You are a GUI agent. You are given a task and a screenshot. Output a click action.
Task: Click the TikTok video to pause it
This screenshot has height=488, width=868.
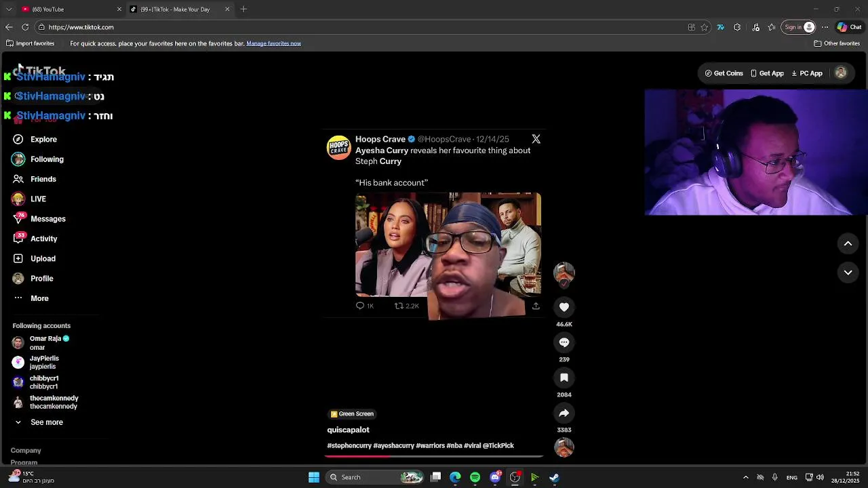point(434,258)
